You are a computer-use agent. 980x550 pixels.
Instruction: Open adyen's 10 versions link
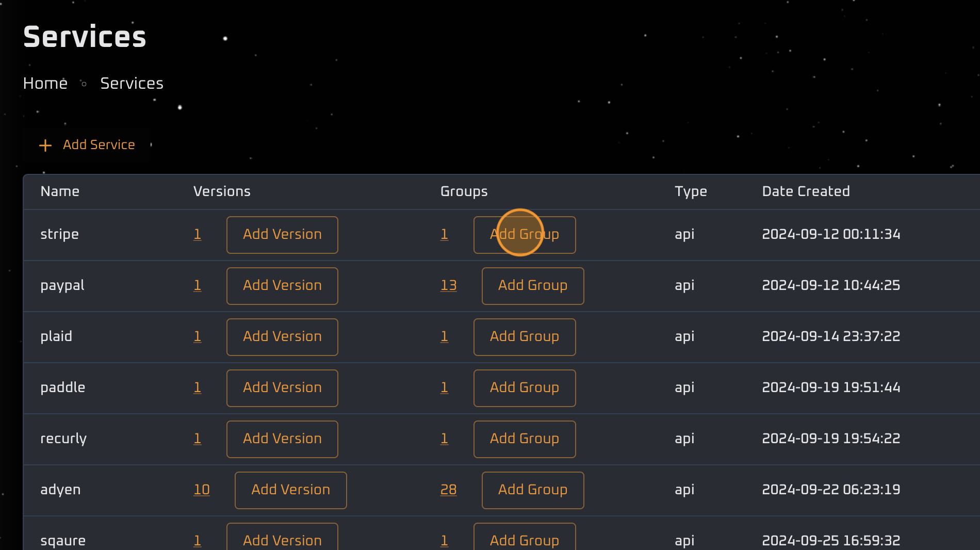[x=202, y=490]
